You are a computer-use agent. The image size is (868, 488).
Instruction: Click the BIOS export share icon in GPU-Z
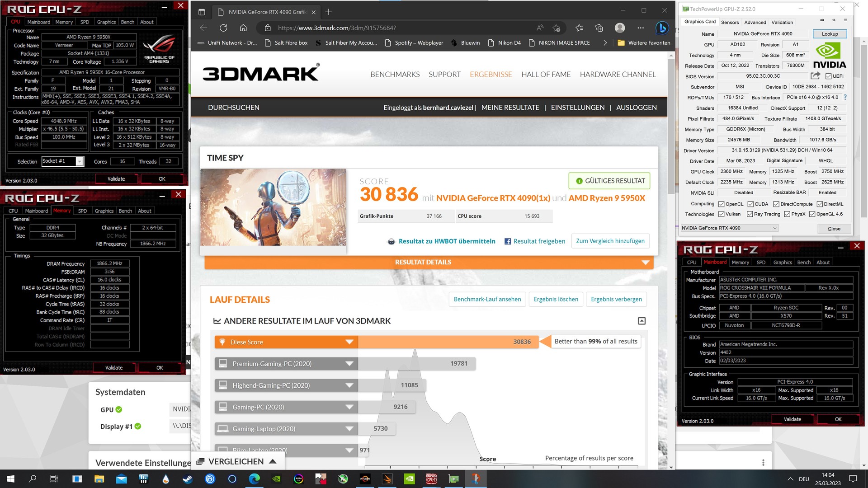tap(815, 76)
